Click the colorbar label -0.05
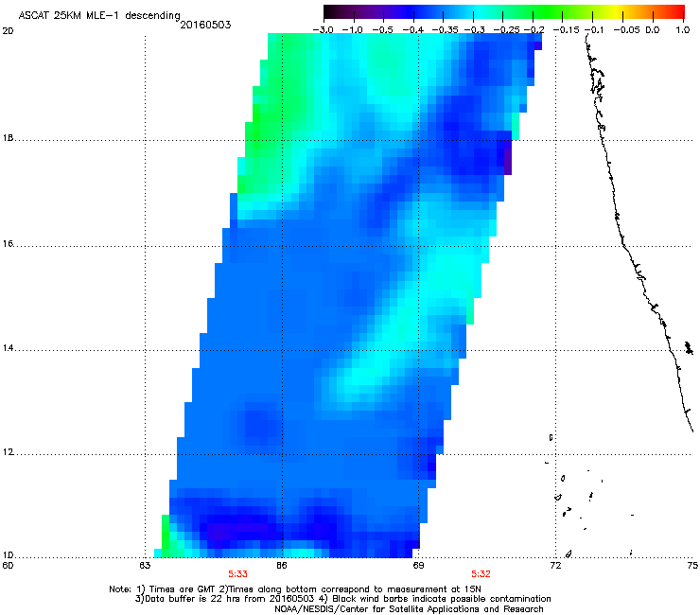 pyautogui.click(x=626, y=30)
